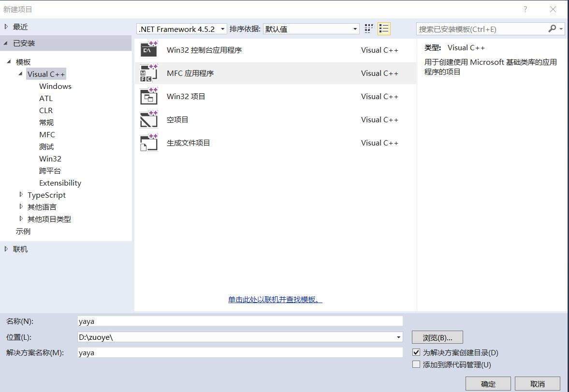Viewport: 569px width, 392px height.
Task: Expand the 其他项目类型 tree node
Action: coord(21,218)
